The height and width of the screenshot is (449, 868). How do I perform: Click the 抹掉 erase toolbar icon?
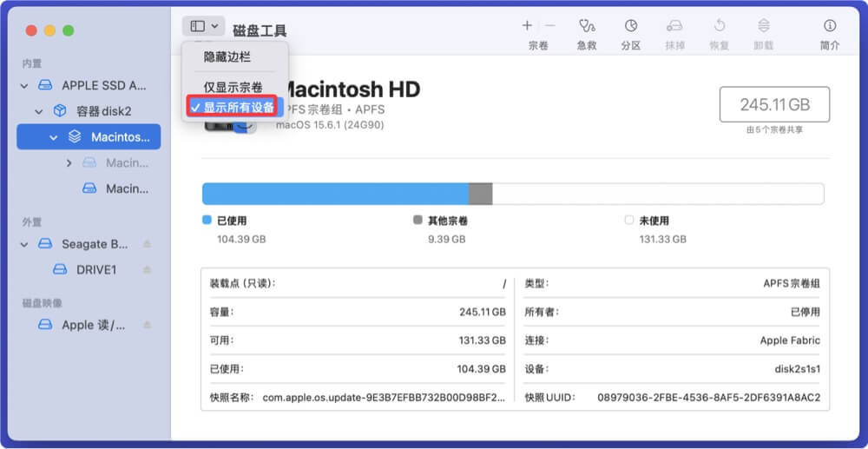point(674,25)
